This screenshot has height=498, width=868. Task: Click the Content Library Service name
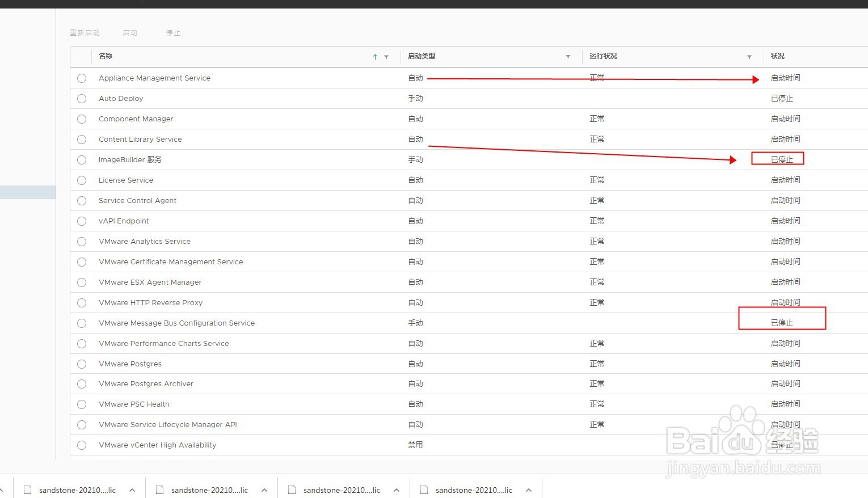(x=140, y=140)
